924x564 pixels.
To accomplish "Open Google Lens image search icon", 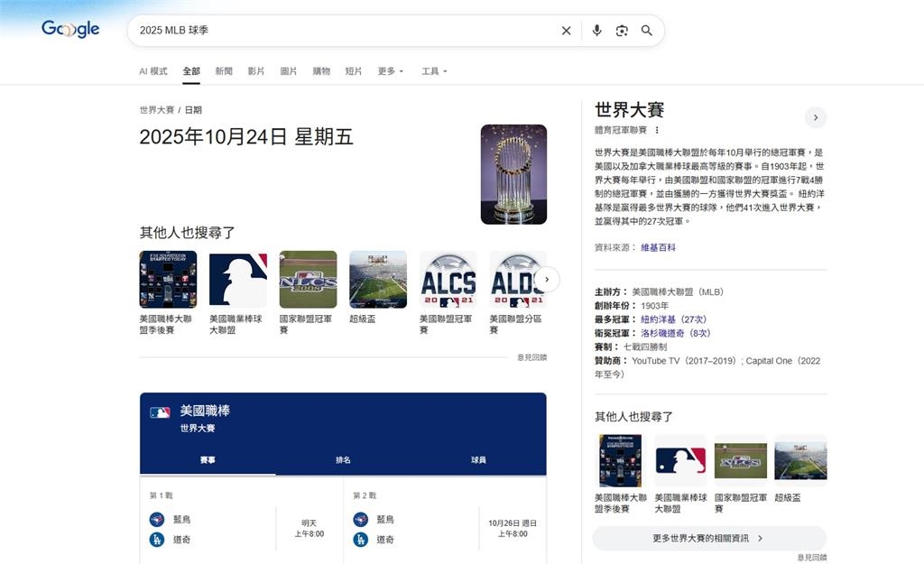I will [x=622, y=30].
